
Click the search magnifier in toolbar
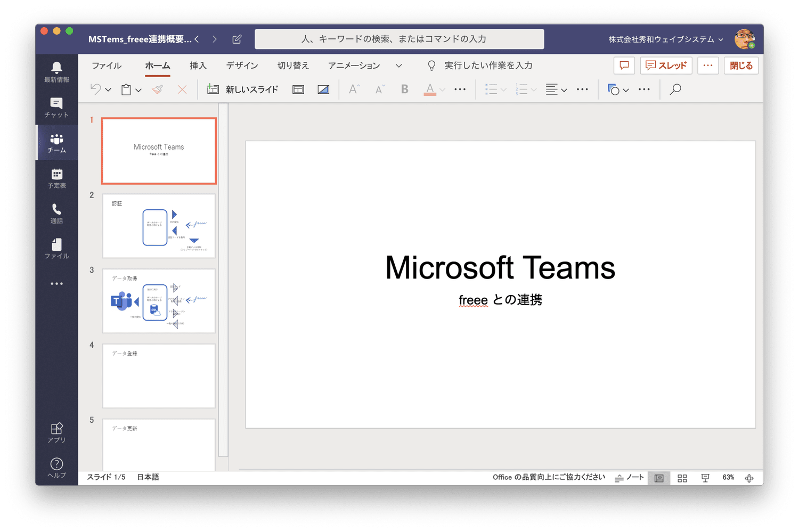pos(675,89)
